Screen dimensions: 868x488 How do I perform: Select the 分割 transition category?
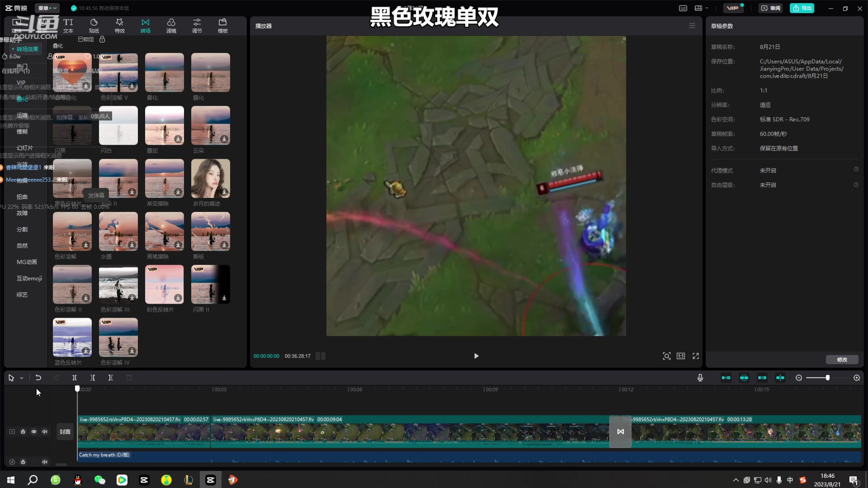click(22, 229)
